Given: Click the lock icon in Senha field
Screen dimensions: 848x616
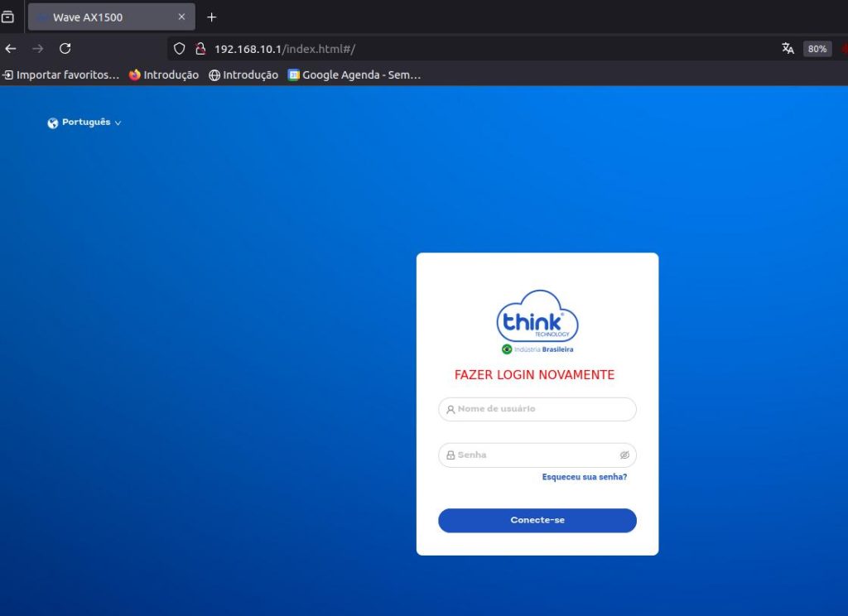Looking at the screenshot, I should pos(450,455).
